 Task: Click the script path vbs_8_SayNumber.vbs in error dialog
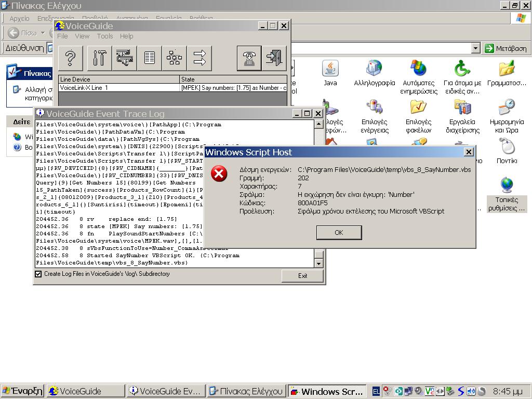(384, 170)
